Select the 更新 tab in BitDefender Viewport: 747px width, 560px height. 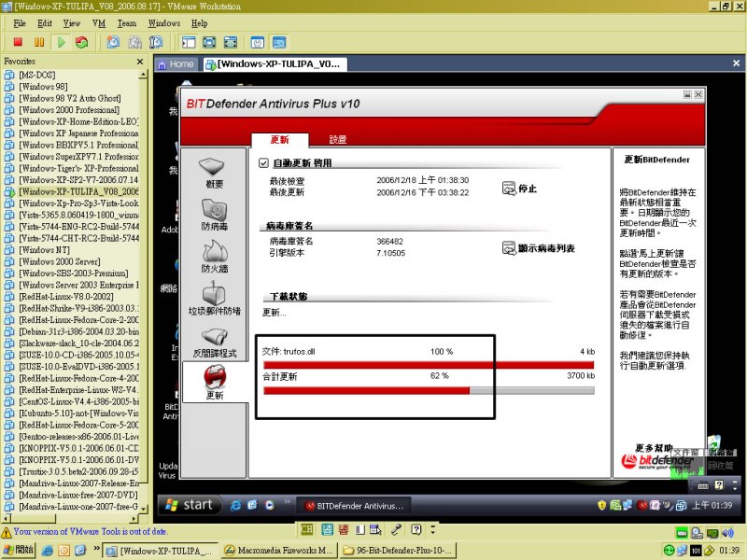pyautogui.click(x=279, y=139)
